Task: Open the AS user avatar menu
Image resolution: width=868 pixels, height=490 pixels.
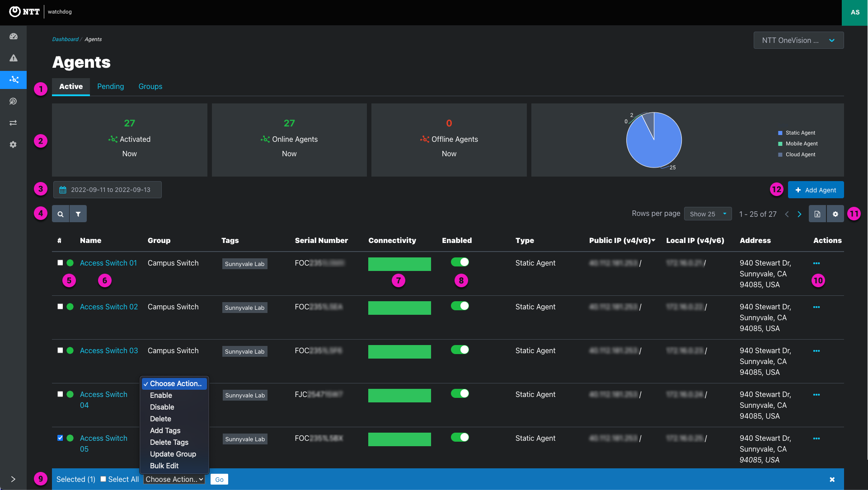Action: pyautogui.click(x=855, y=12)
